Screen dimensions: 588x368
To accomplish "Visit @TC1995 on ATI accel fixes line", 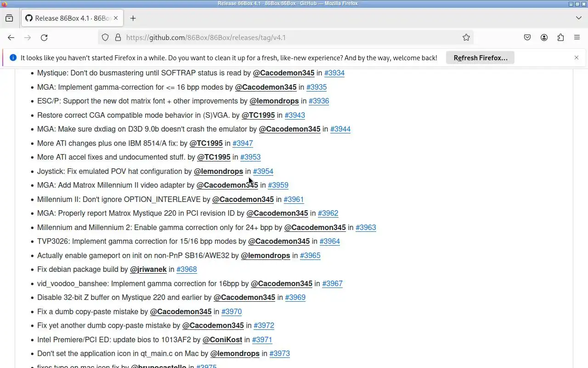I will click(214, 157).
